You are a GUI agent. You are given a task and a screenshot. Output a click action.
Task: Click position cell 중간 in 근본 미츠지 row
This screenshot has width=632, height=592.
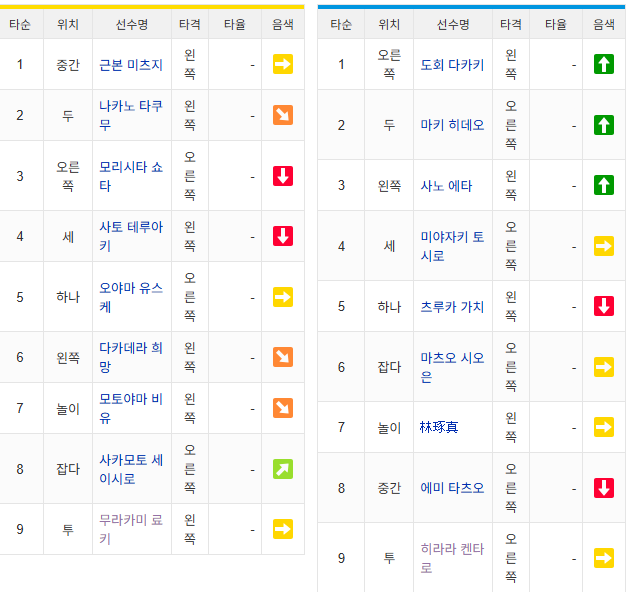point(68,65)
